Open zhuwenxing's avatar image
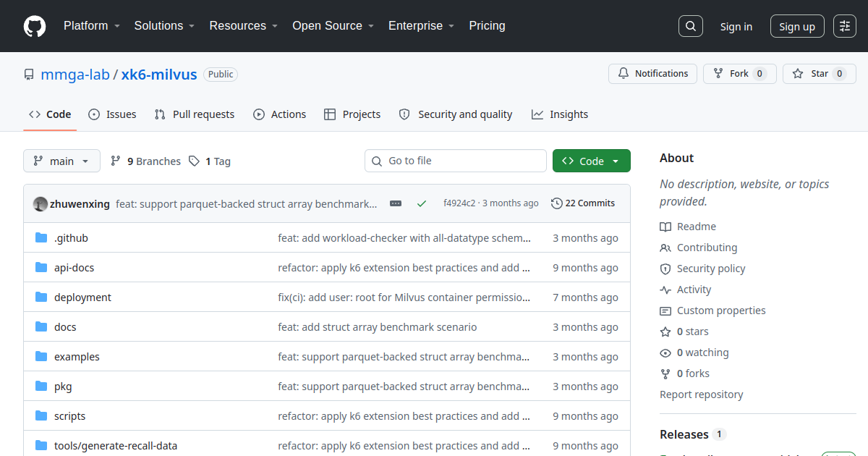This screenshot has width=868, height=456. click(x=41, y=204)
